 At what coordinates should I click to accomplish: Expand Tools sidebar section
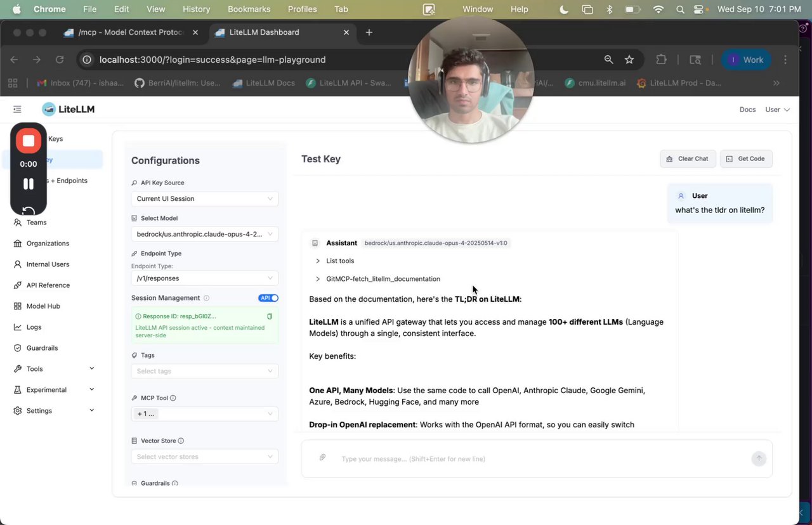click(x=54, y=369)
